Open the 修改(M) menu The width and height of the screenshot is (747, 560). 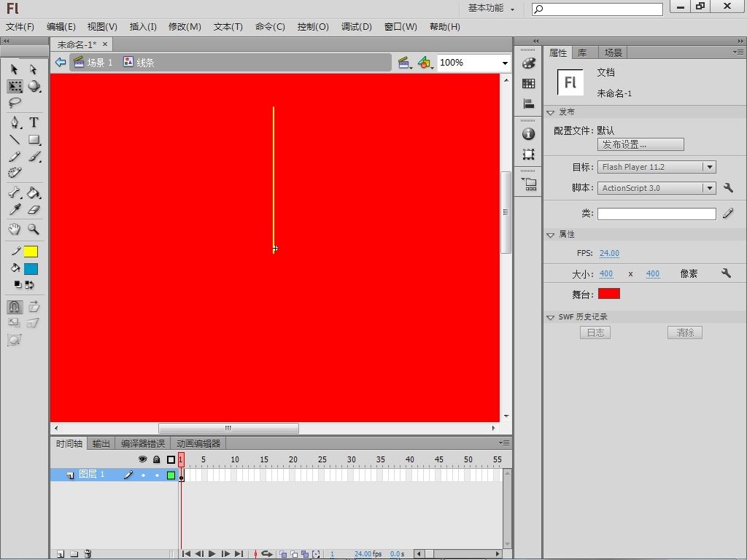[x=185, y=27]
